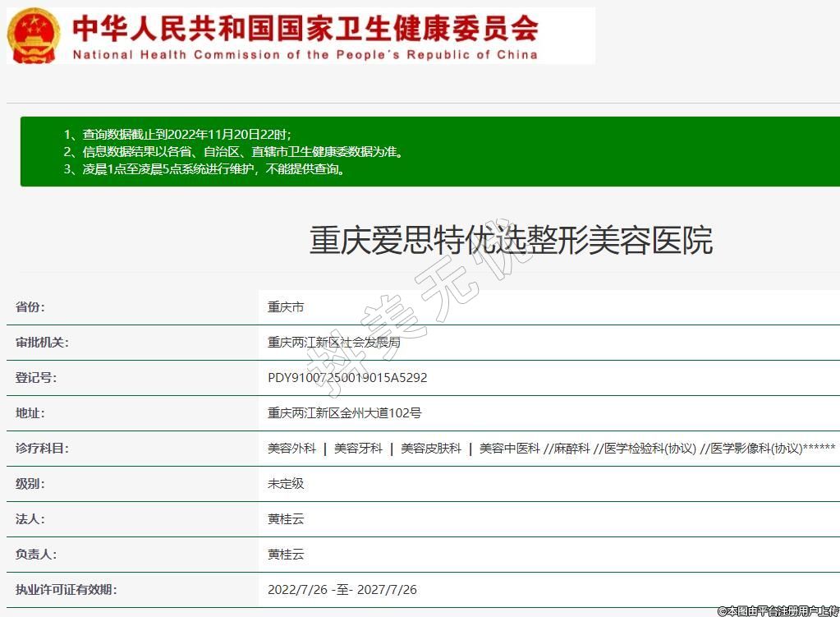The height and width of the screenshot is (617, 840).
Task: Click the hospital name heading 重庆爱思特优选整形美容医院
Action: pos(510,240)
